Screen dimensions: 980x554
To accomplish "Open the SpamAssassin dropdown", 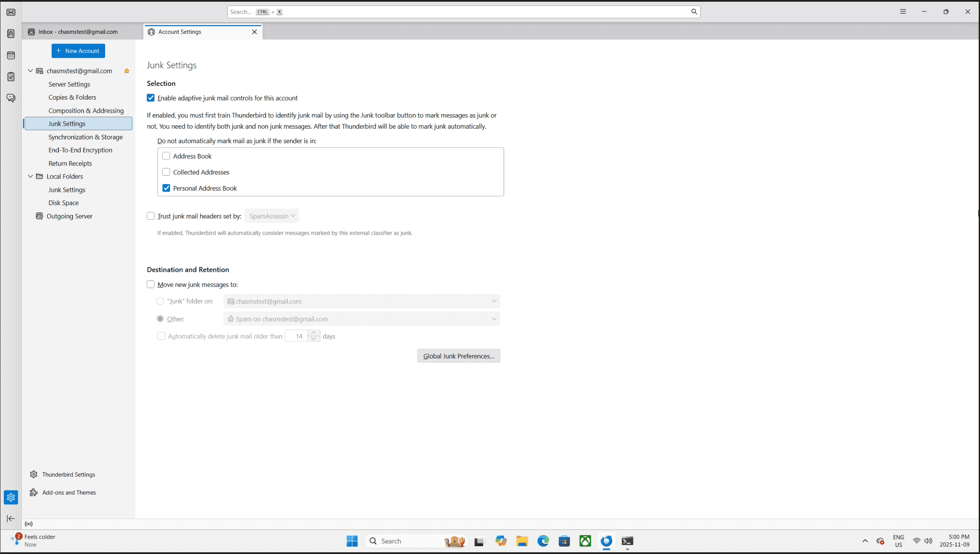I will coord(272,216).
